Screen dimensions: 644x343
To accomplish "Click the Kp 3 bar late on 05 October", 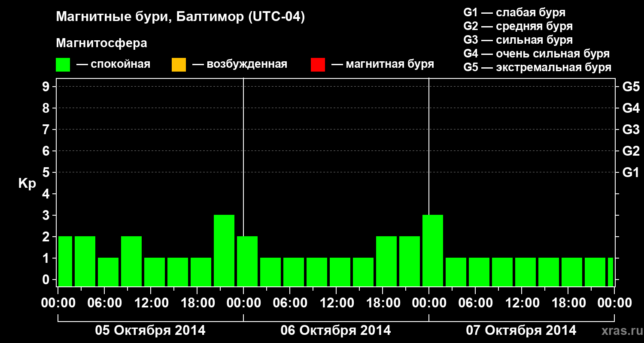I will coord(224,250).
